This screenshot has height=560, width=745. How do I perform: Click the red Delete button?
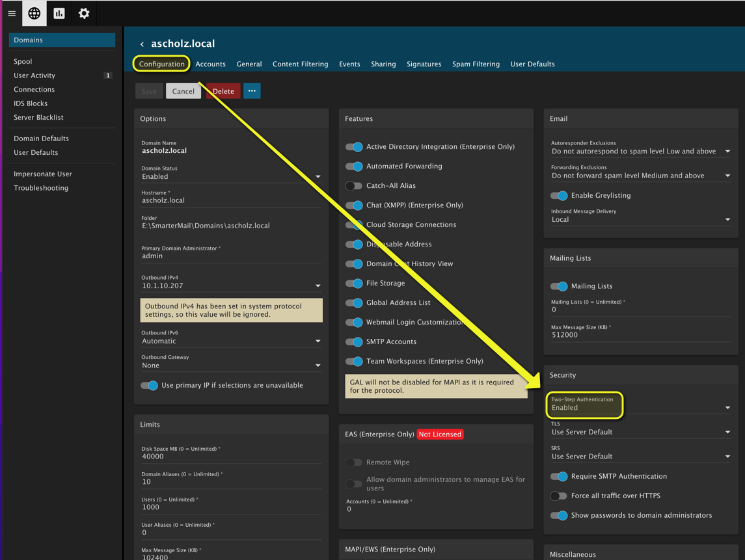(223, 91)
